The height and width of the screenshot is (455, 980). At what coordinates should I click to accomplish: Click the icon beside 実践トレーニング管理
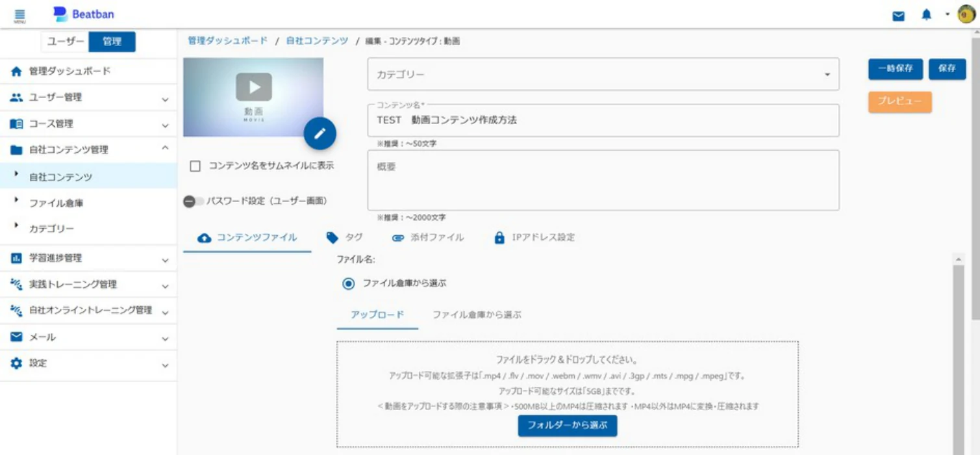point(16,284)
